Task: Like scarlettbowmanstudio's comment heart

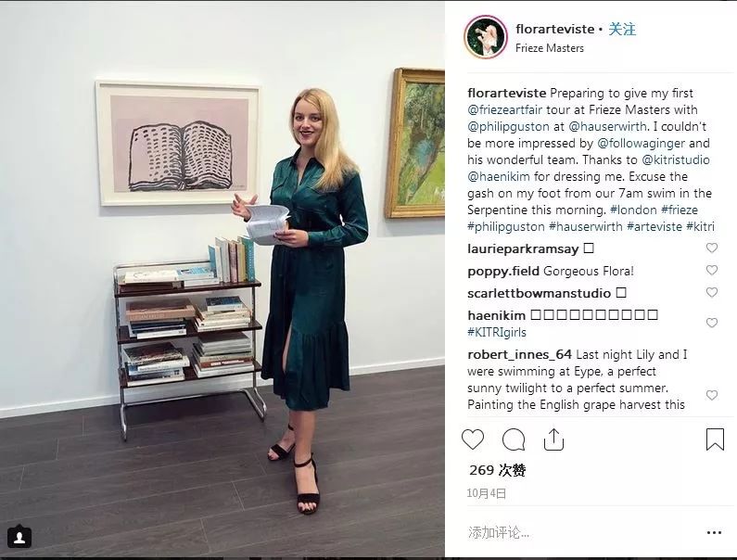Action: pos(712,292)
